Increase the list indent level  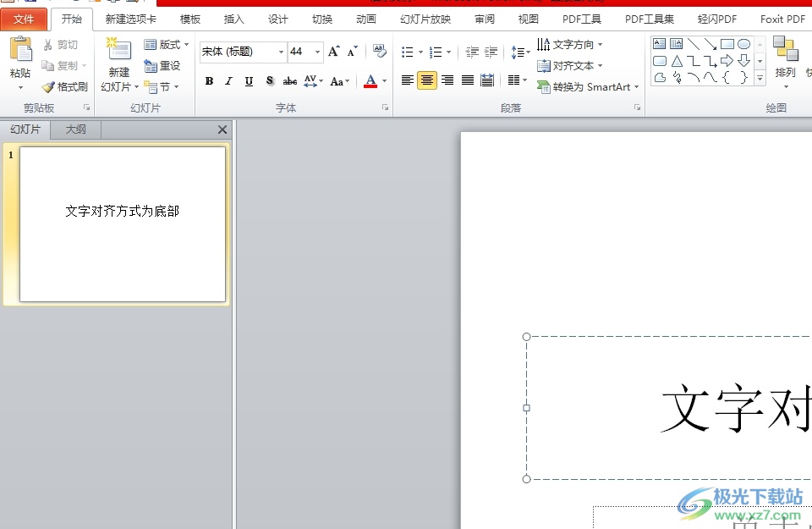(491, 52)
